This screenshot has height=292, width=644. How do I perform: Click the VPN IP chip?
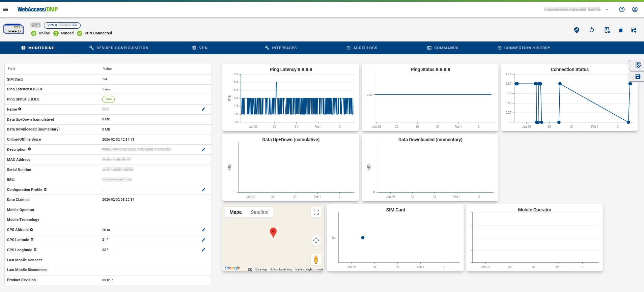62,25
